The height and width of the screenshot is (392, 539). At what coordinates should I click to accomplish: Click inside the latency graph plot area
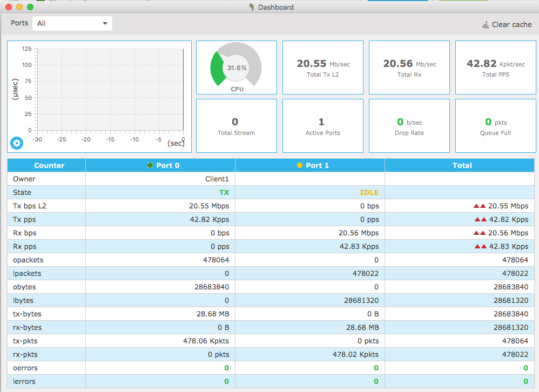[x=110, y=89]
